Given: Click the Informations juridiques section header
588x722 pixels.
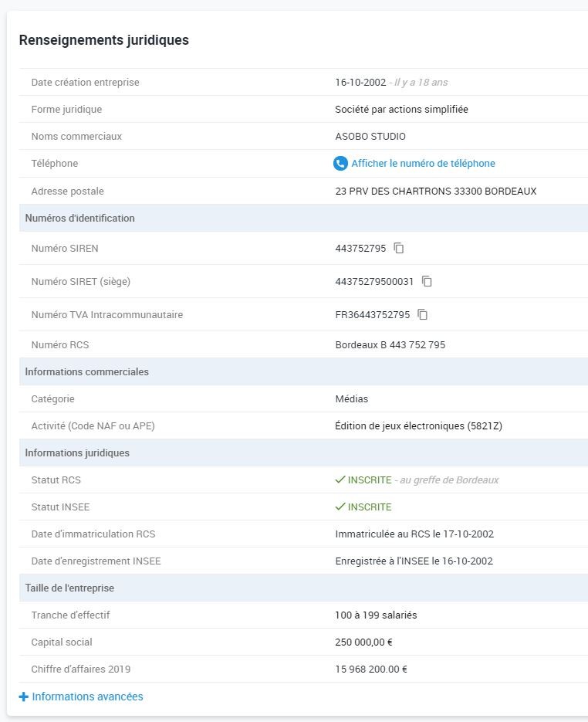Looking at the screenshot, I should click(77, 453).
